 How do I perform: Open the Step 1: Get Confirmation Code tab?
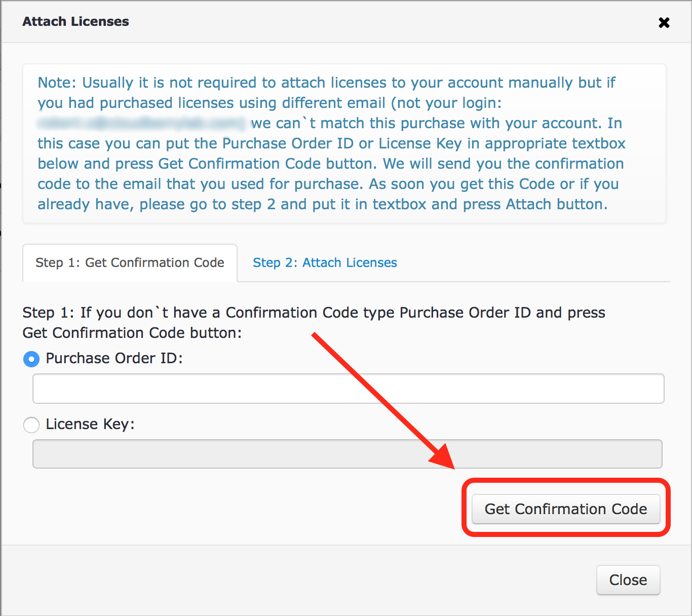coord(130,262)
